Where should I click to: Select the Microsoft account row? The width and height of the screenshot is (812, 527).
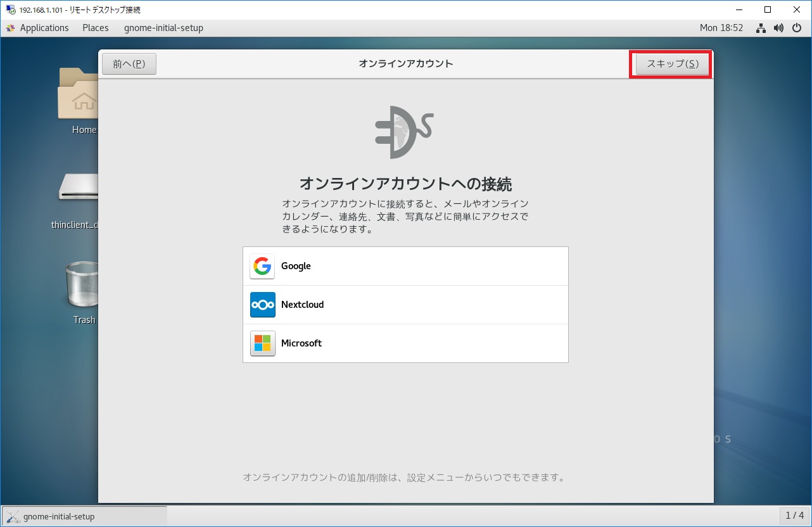[405, 343]
